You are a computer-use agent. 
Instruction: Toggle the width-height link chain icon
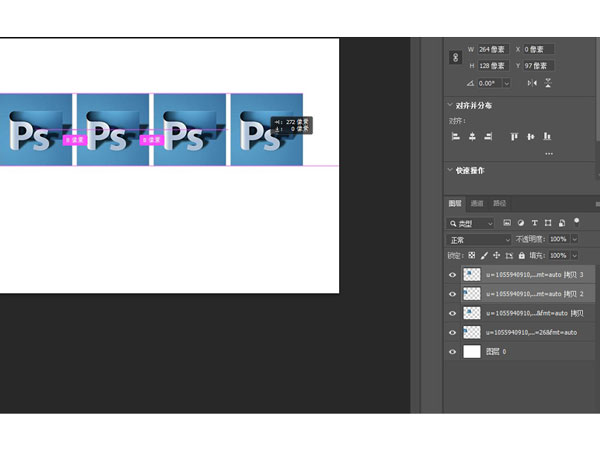(455, 57)
